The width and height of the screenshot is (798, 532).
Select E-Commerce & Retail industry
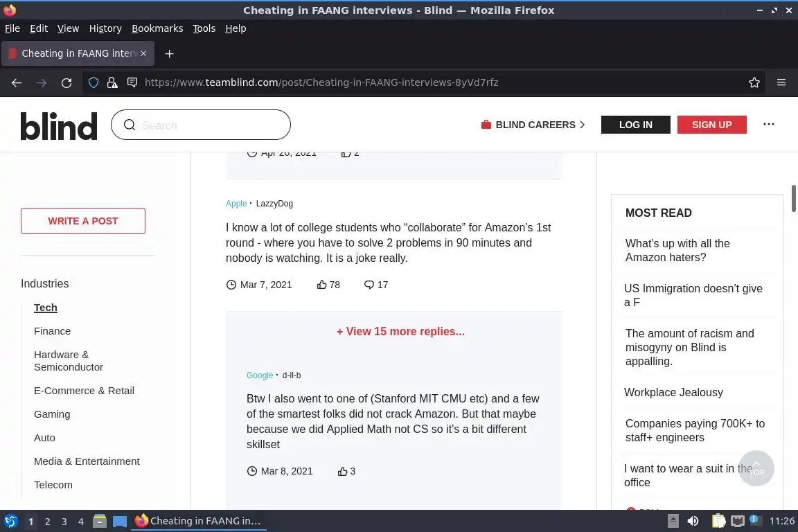click(84, 391)
